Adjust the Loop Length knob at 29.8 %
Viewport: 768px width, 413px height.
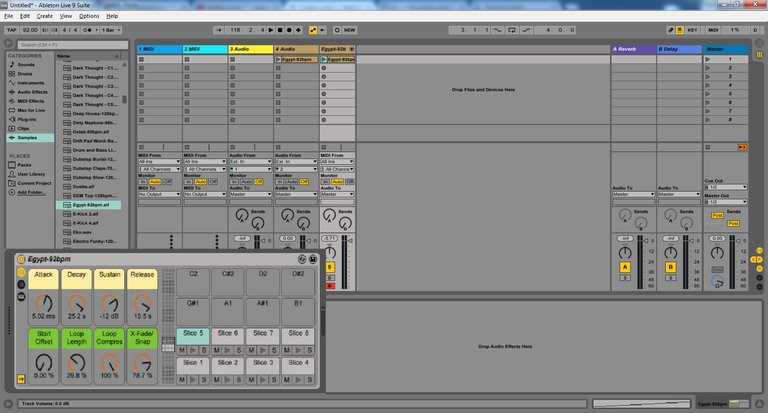click(76, 363)
